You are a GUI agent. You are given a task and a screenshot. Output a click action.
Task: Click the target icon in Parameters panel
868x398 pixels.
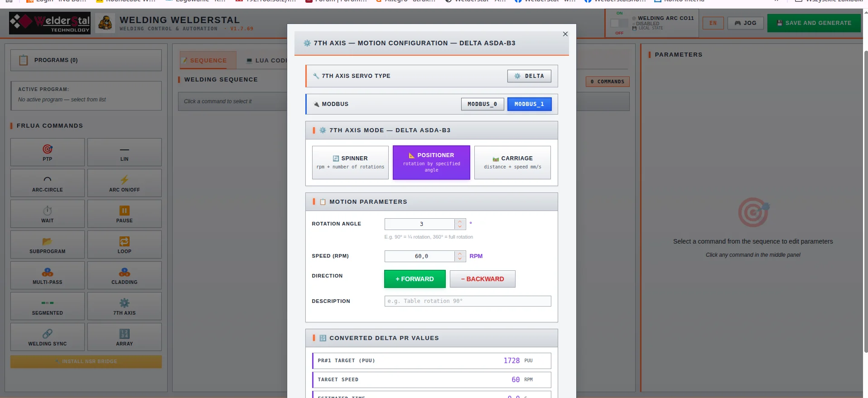(753, 212)
